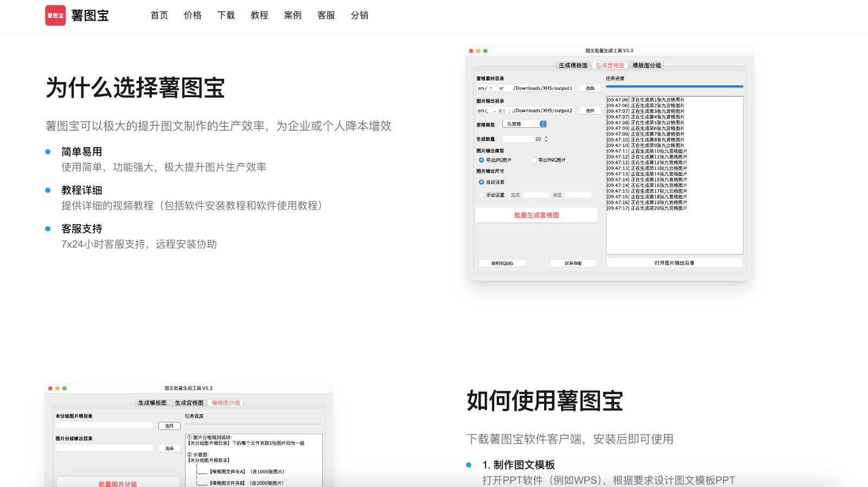
Task: Open the 分销 navigation link
Action: [360, 15]
